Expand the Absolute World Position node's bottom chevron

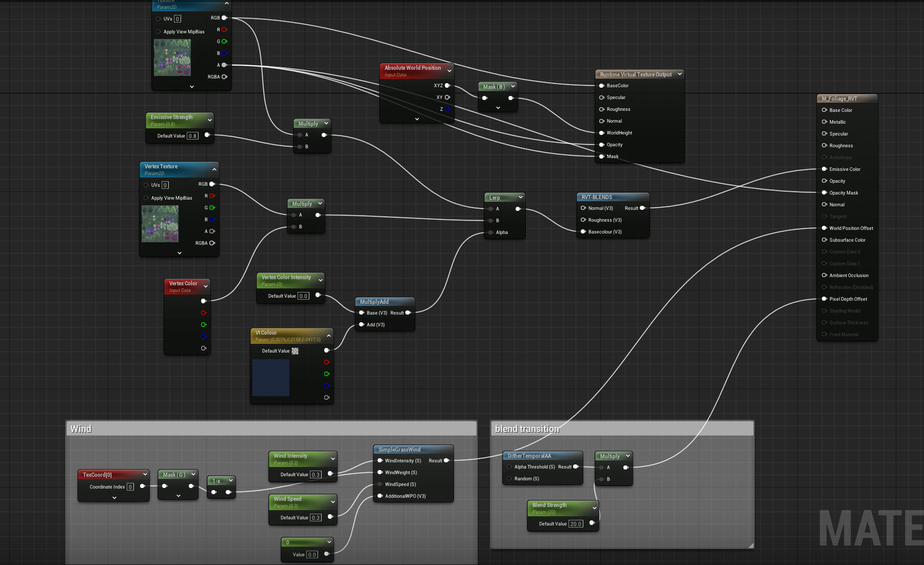417,119
